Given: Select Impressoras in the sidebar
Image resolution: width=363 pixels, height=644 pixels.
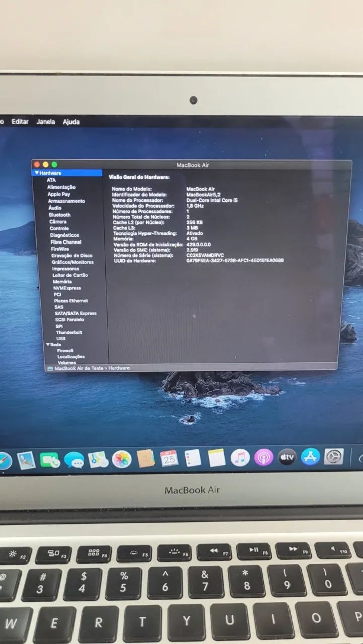Looking at the screenshot, I should tap(66, 269).
